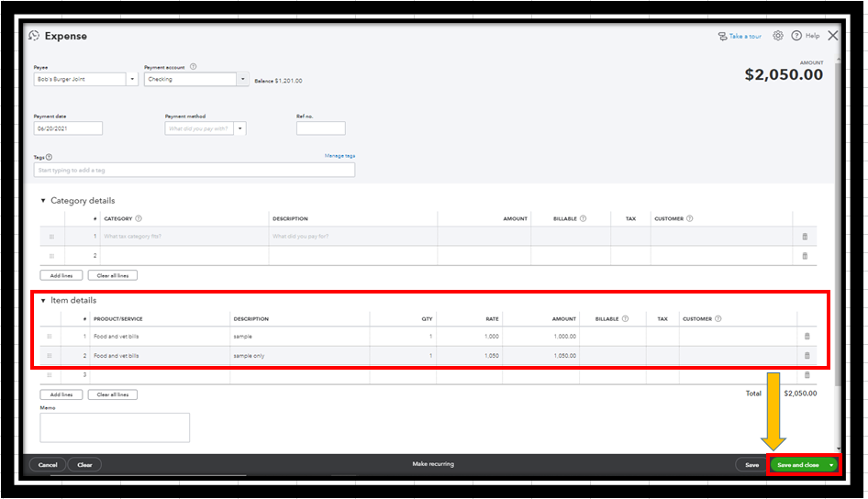Viewport: 868px width, 499px height.
Task: Click the Payment date field
Action: 68,128
